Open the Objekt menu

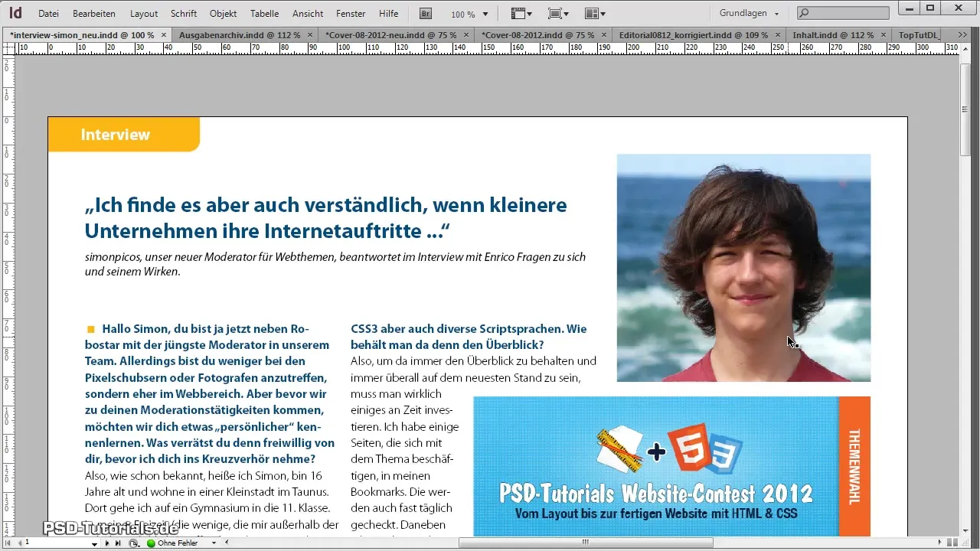(223, 14)
